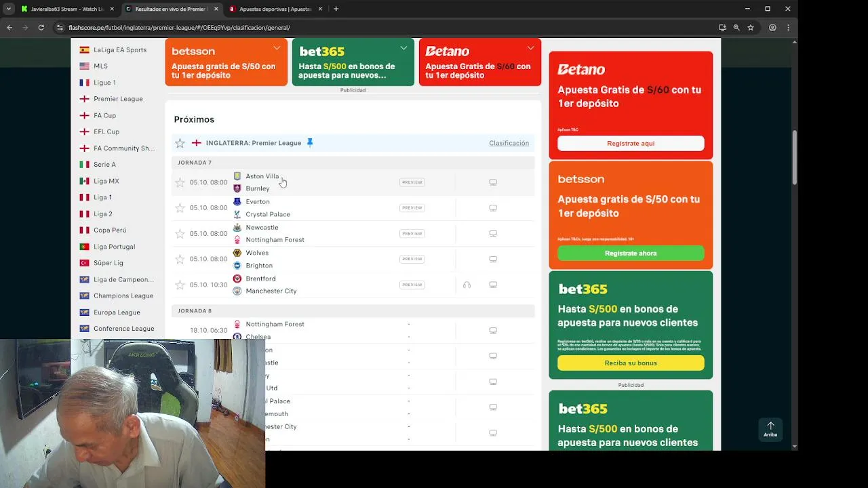Click the Reciba su bonus bet365 button

pyautogui.click(x=631, y=363)
